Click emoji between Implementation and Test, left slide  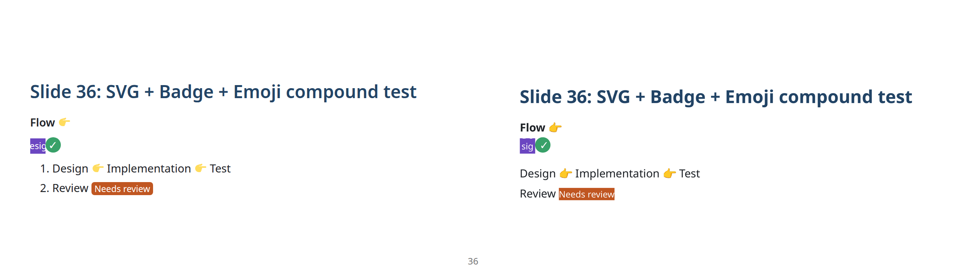click(200, 168)
